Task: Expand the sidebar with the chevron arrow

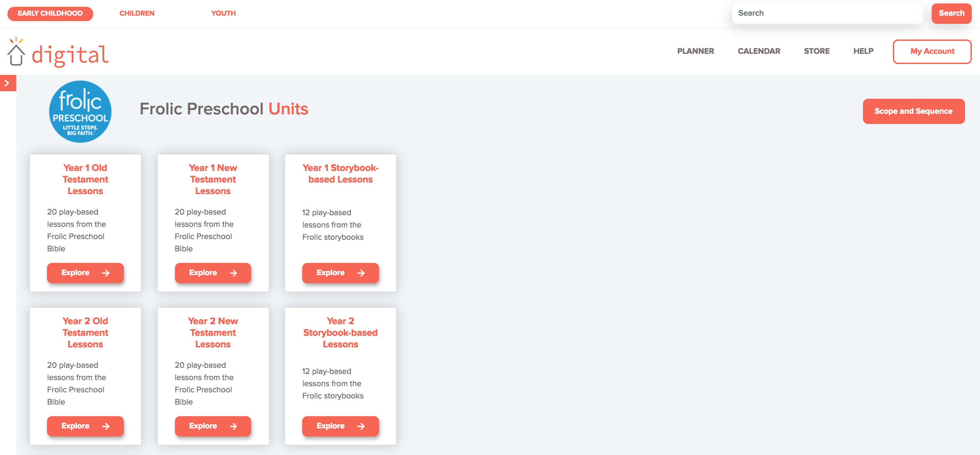Action: [7, 83]
